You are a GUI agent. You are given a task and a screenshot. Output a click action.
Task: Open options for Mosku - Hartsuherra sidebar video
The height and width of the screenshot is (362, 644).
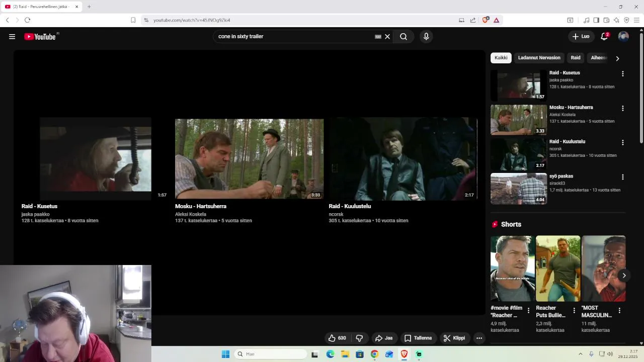622,108
